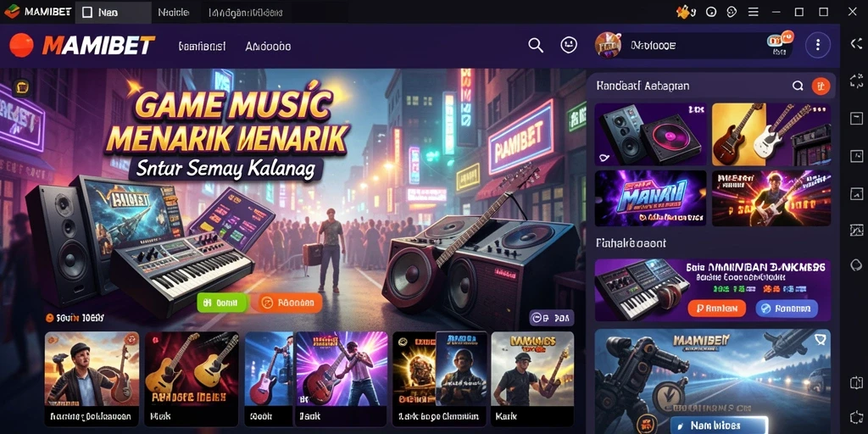Viewport: 868px width, 434px height.
Task: Click the blue button on keyboard promo card
Action: [787, 309]
